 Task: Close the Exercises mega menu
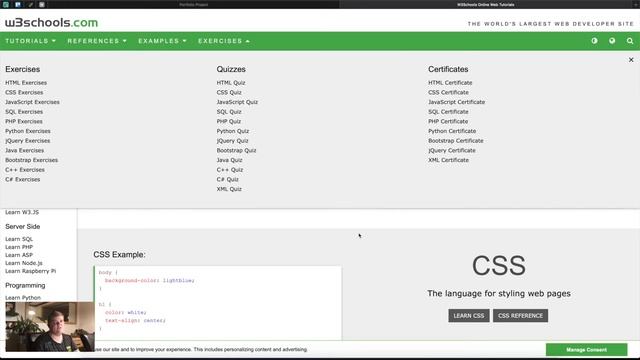pos(631,60)
